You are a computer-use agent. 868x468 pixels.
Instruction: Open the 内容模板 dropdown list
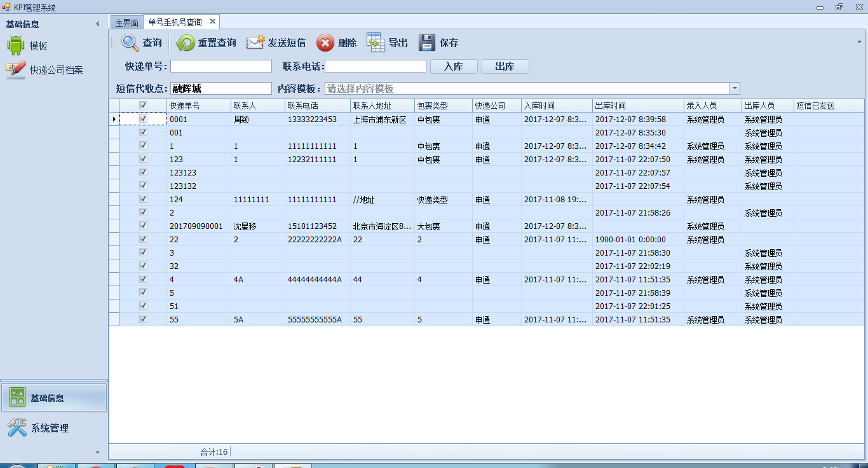click(x=735, y=88)
